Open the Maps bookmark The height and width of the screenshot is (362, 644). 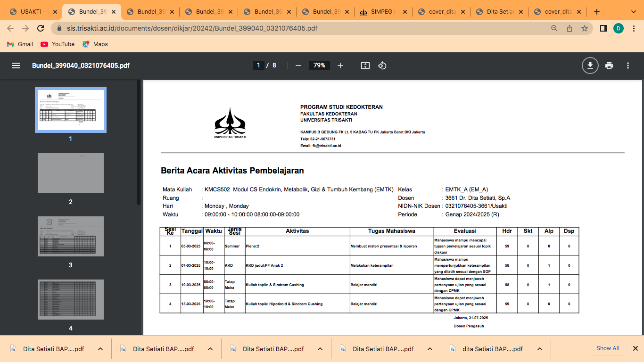95,44
